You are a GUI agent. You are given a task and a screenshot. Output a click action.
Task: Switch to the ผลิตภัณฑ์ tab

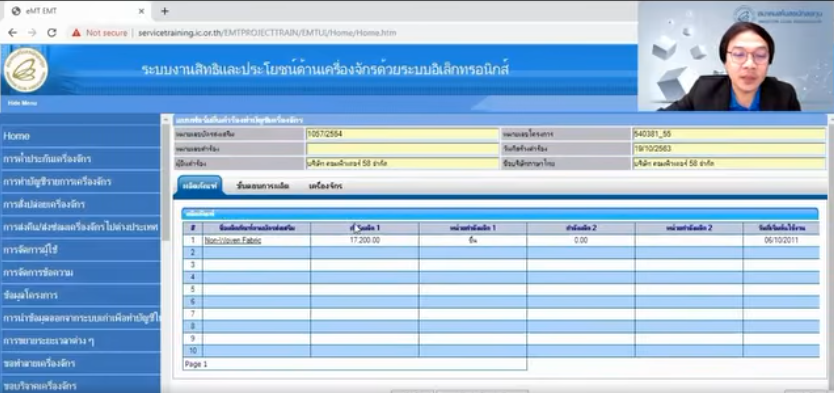pyautogui.click(x=199, y=186)
